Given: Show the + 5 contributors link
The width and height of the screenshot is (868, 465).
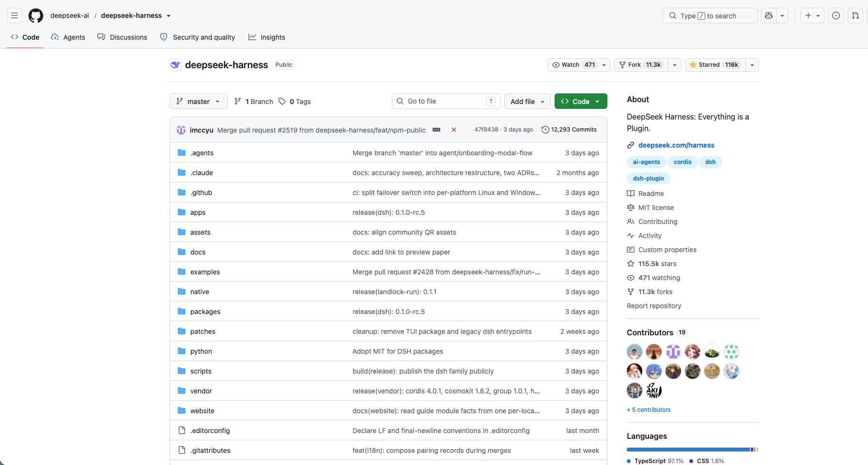Looking at the screenshot, I should [649, 410].
